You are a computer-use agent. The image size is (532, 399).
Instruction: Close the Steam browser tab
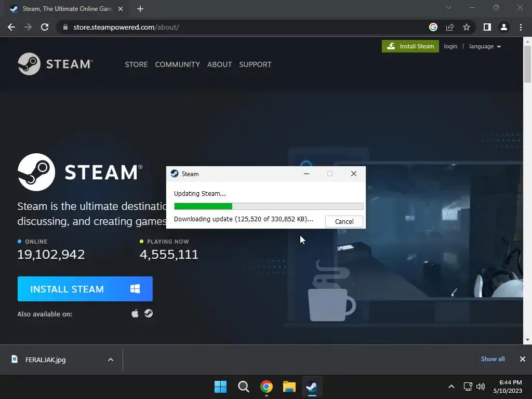tap(121, 9)
